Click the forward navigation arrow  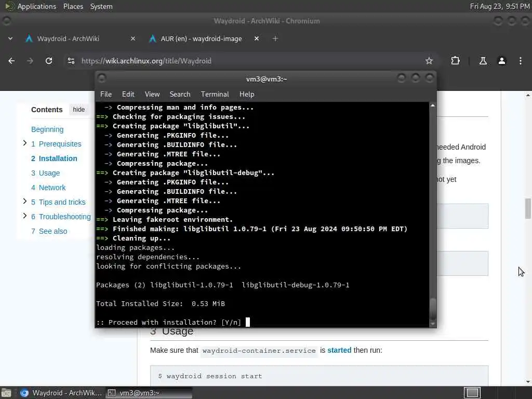click(30, 61)
